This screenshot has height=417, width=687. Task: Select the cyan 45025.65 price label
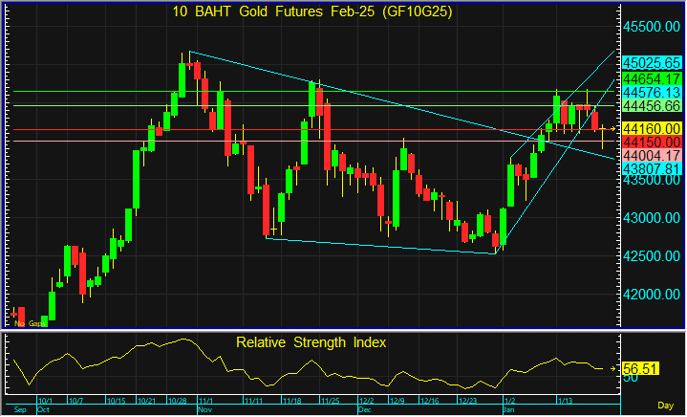[x=651, y=61]
